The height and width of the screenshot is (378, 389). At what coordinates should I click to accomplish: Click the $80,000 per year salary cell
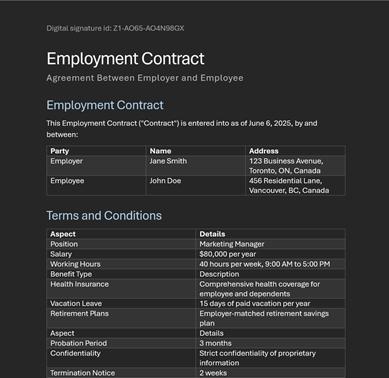click(x=270, y=254)
